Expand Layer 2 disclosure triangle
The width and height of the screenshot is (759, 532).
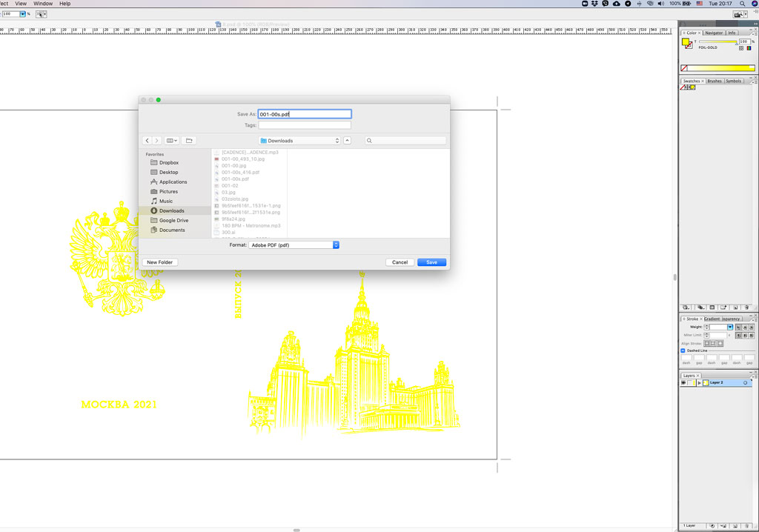click(x=700, y=383)
